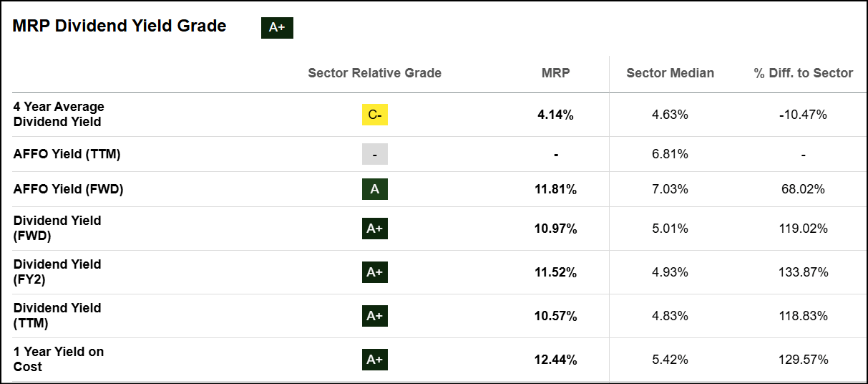Click the MRP Dividend Yield Grade heading

[x=120, y=27]
